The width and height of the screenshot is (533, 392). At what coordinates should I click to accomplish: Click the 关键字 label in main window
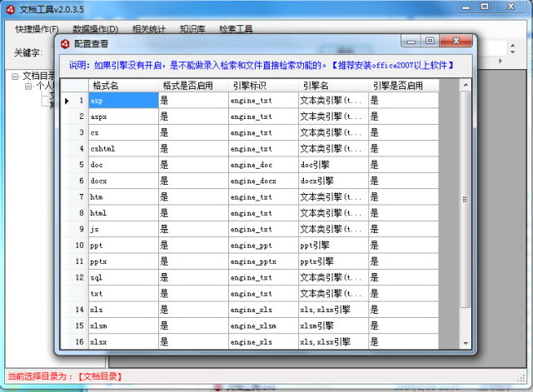pyautogui.click(x=27, y=52)
